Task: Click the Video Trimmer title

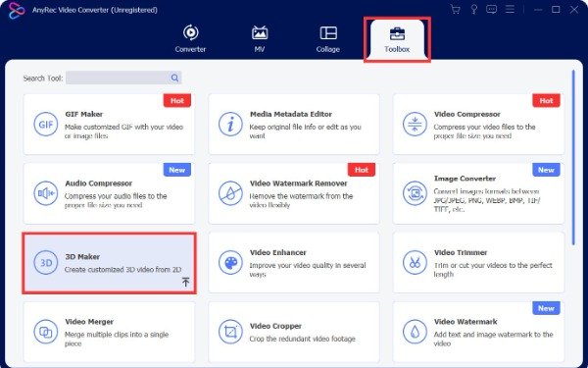Action: (461, 252)
